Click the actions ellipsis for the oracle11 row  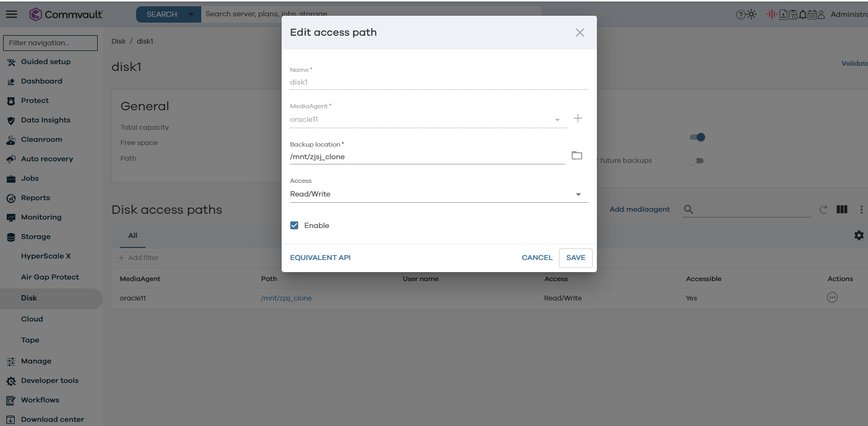tap(832, 298)
